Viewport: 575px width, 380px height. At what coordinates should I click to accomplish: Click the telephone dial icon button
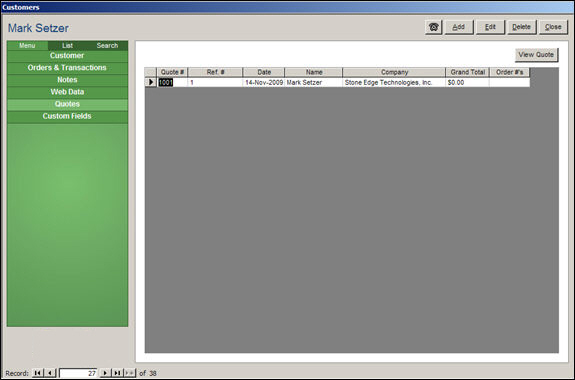pyautogui.click(x=433, y=27)
